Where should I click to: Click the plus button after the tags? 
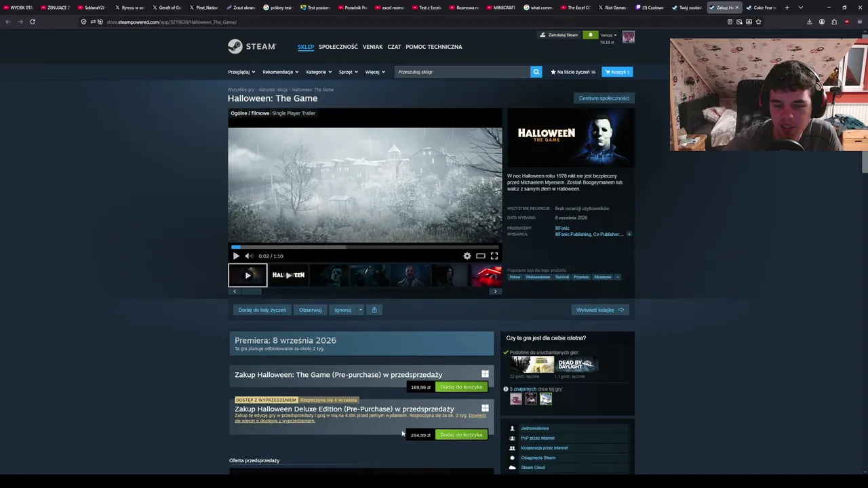coord(617,277)
